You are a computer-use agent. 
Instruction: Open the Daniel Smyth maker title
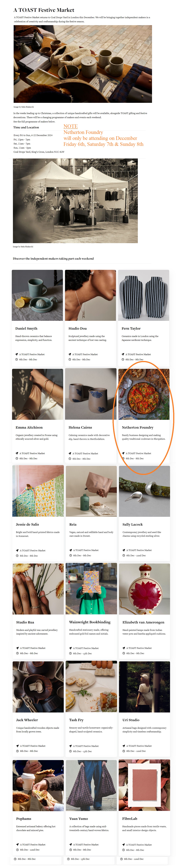[26, 328]
